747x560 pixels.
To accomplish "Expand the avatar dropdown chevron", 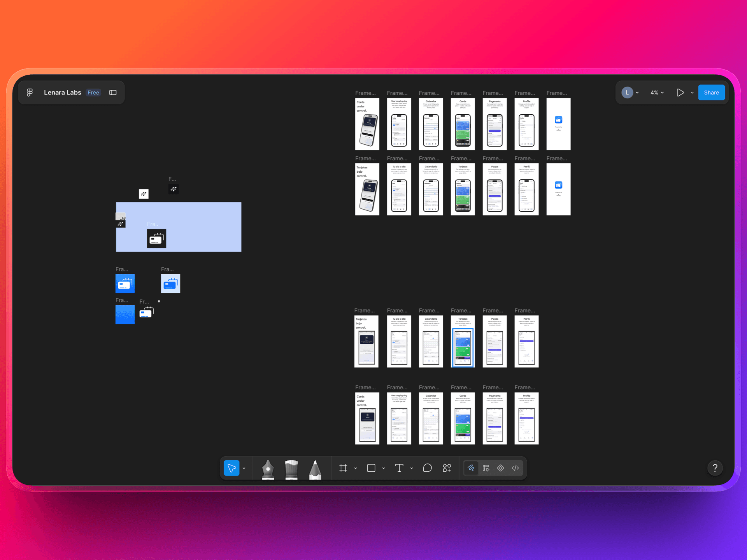I will (x=637, y=93).
